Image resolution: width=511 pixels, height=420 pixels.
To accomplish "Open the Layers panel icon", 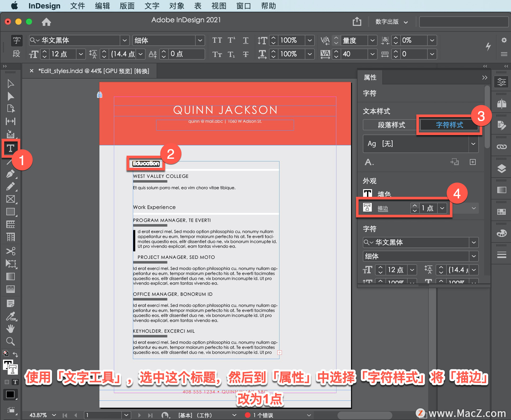I will coord(501,168).
